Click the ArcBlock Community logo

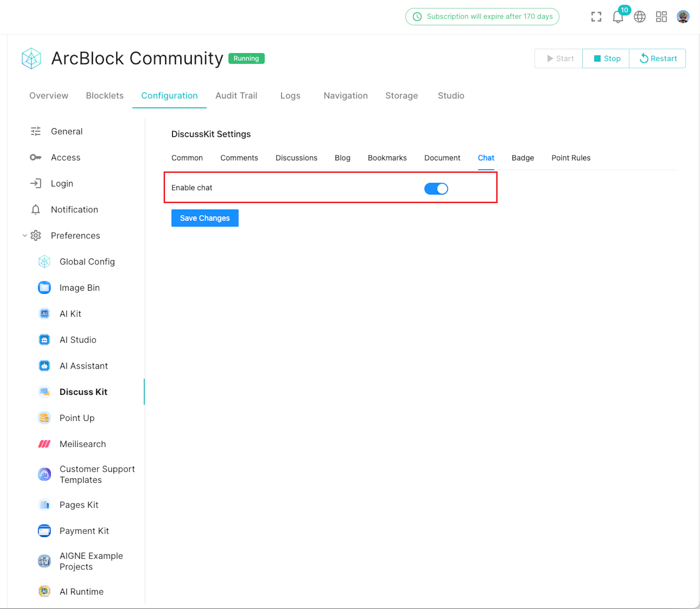(31, 58)
